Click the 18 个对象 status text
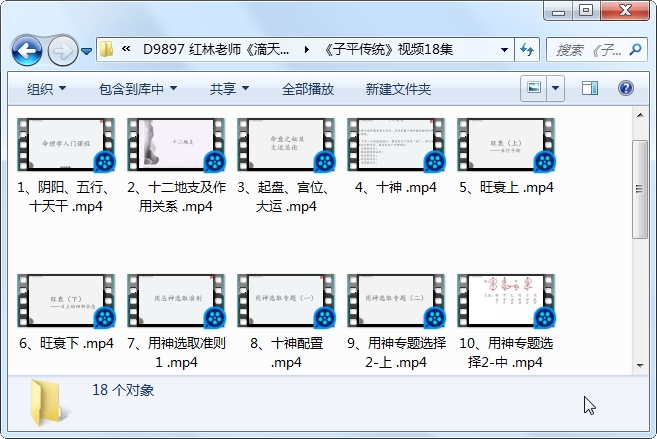This screenshot has width=657, height=439. tap(123, 390)
